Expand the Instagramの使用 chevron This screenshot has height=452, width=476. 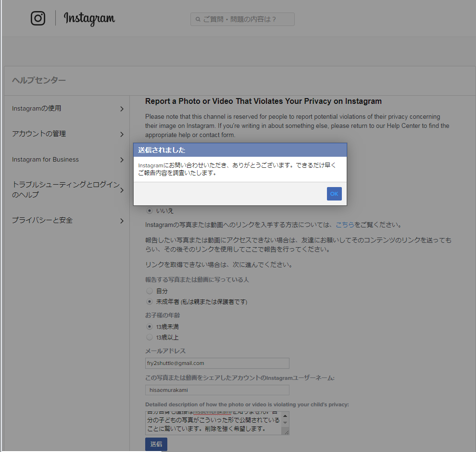click(x=122, y=109)
